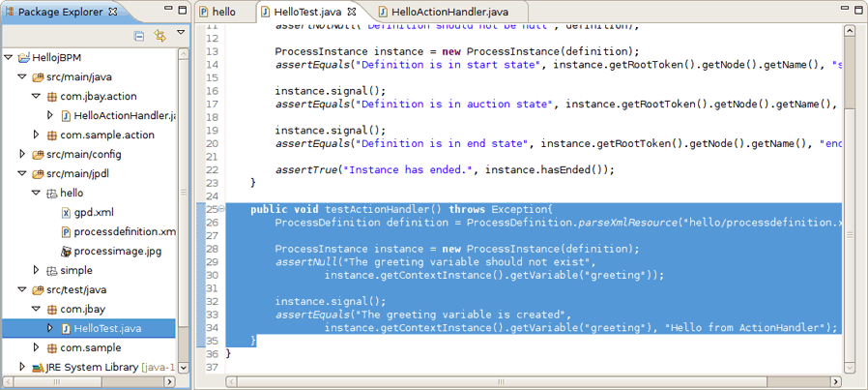This screenshot has height=390, width=868.
Task: Click the src/main/config folder icon
Action: pos(39,154)
